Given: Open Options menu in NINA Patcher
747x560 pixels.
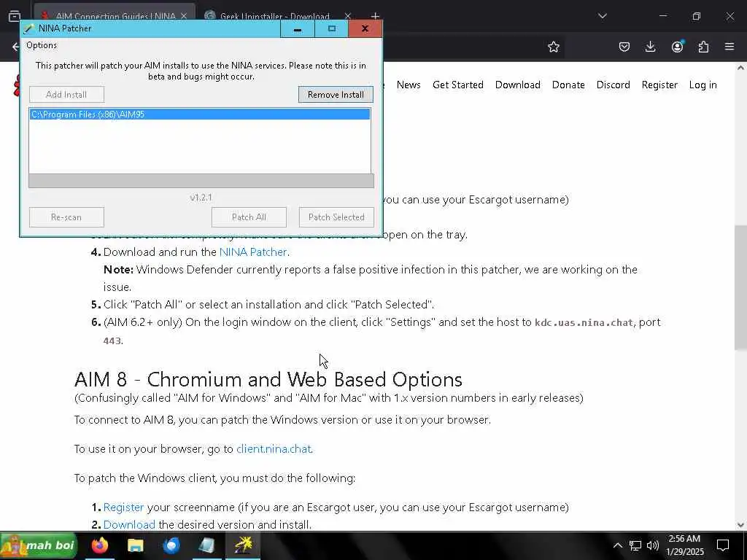Looking at the screenshot, I should click(42, 45).
